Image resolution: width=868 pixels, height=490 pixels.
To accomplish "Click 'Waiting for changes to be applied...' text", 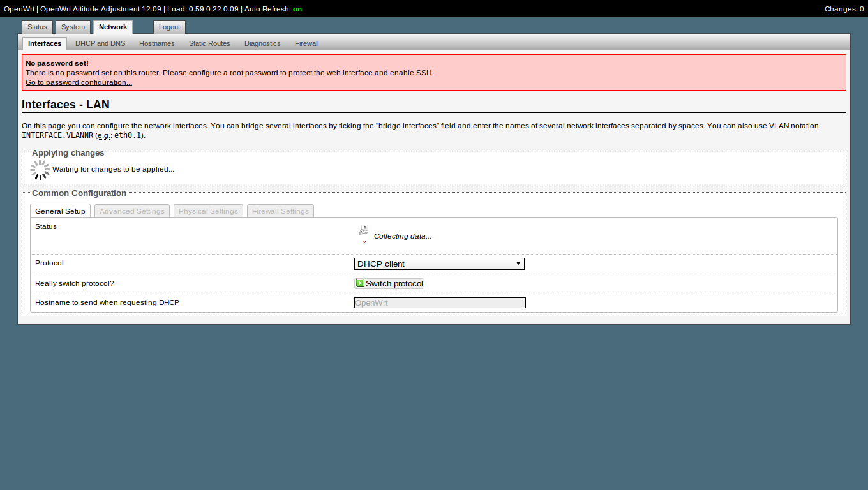I will click(x=113, y=169).
